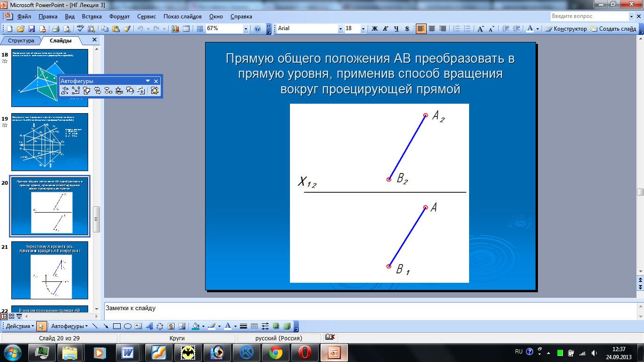The image size is (644, 362).
Task: Select the Line drawing tool
Action: coord(96,326)
